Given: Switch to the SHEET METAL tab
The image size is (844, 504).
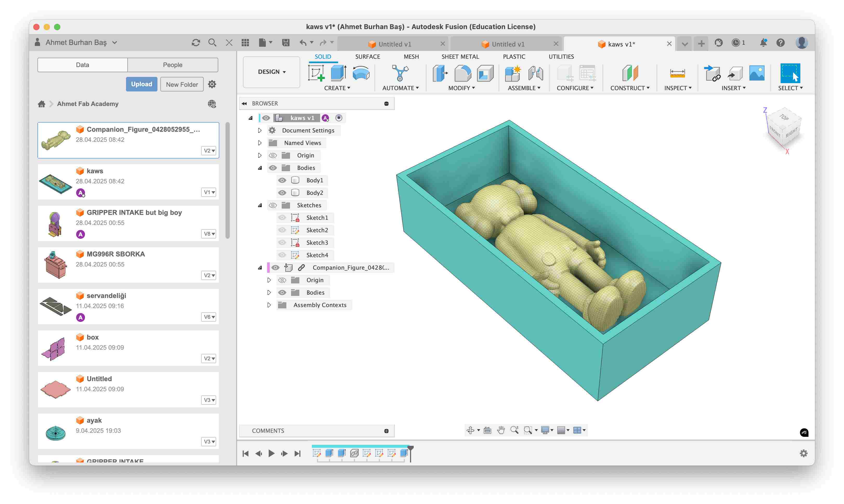Looking at the screenshot, I should [460, 57].
